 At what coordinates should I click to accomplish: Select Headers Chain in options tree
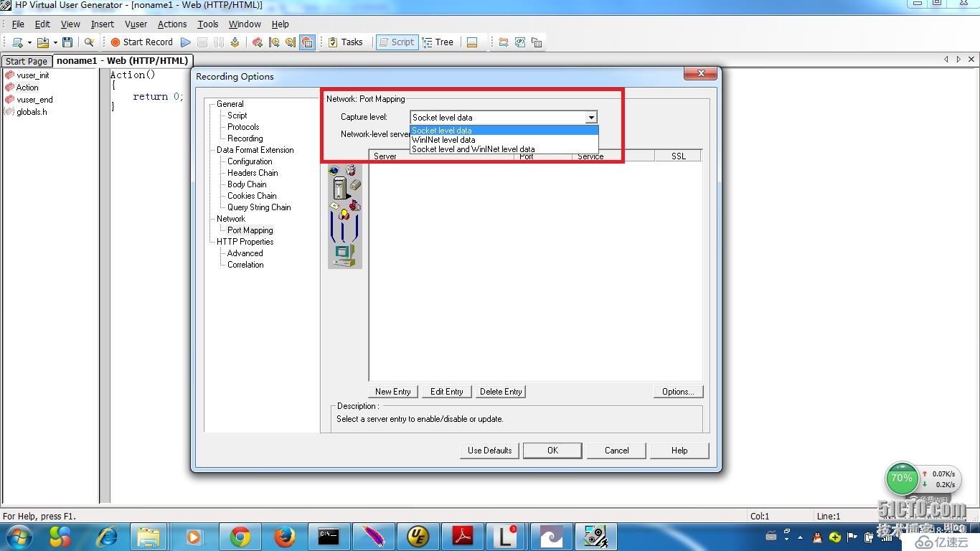[x=253, y=173]
